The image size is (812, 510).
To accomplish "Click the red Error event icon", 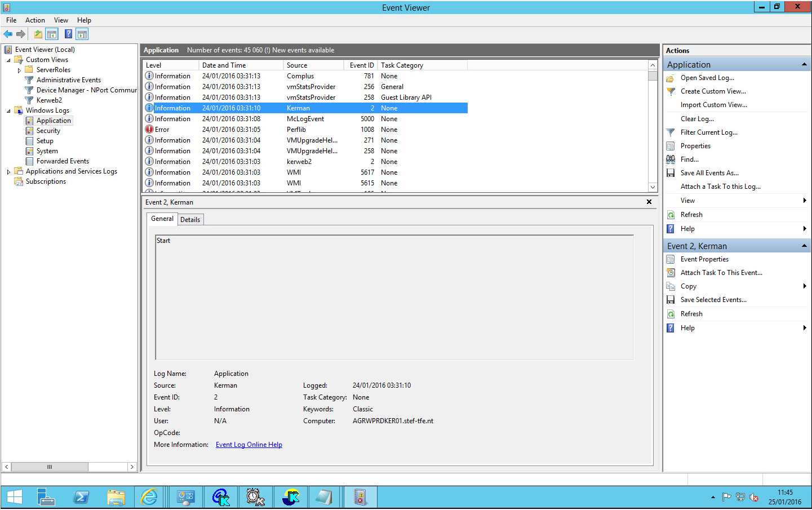I will tap(149, 130).
